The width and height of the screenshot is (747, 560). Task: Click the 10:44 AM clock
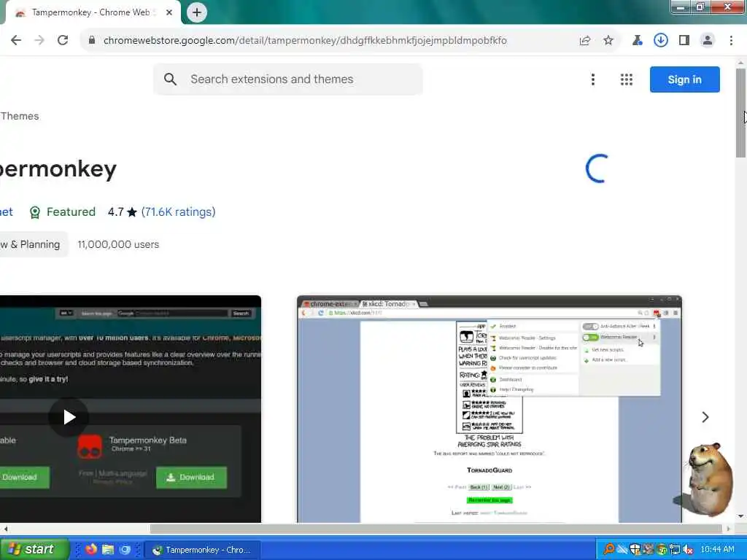pos(718,550)
